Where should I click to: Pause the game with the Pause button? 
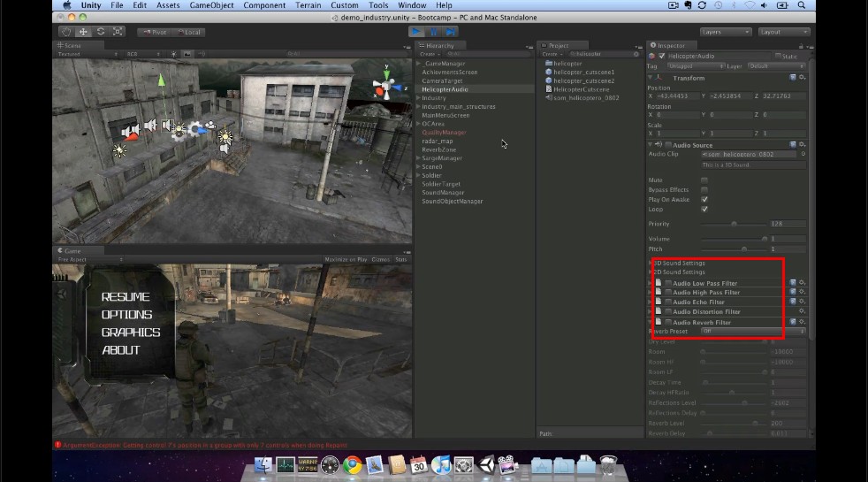coord(433,32)
